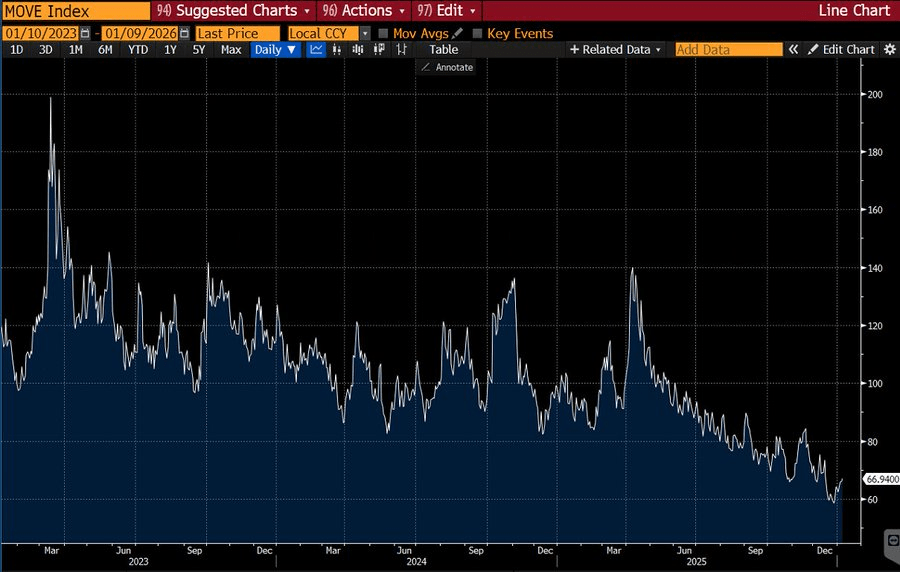This screenshot has width=900, height=572.
Task: Open the start date calendar picker
Action: 84,33
